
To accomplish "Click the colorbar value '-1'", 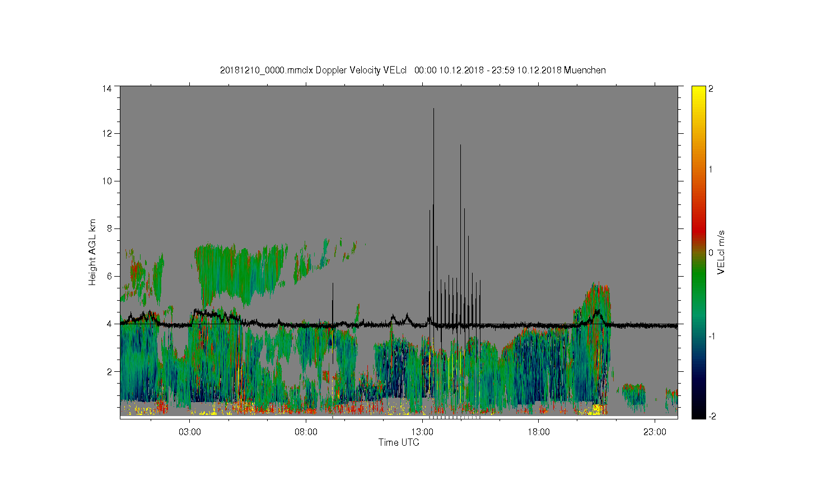I will [711, 336].
